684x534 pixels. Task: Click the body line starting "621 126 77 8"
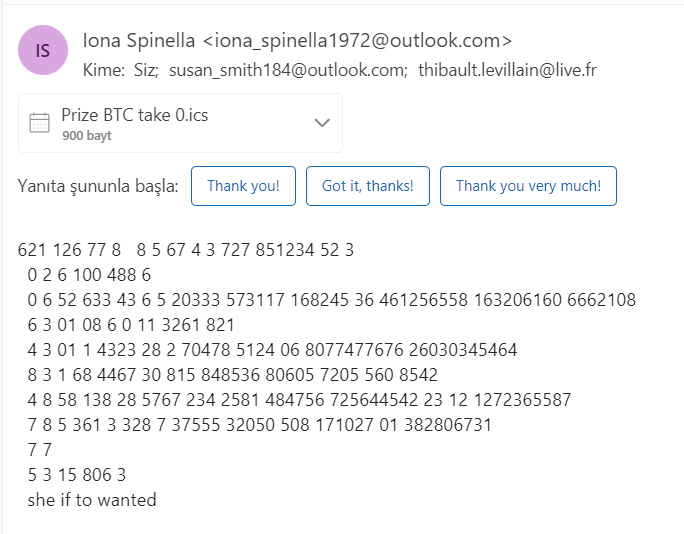(186, 250)
